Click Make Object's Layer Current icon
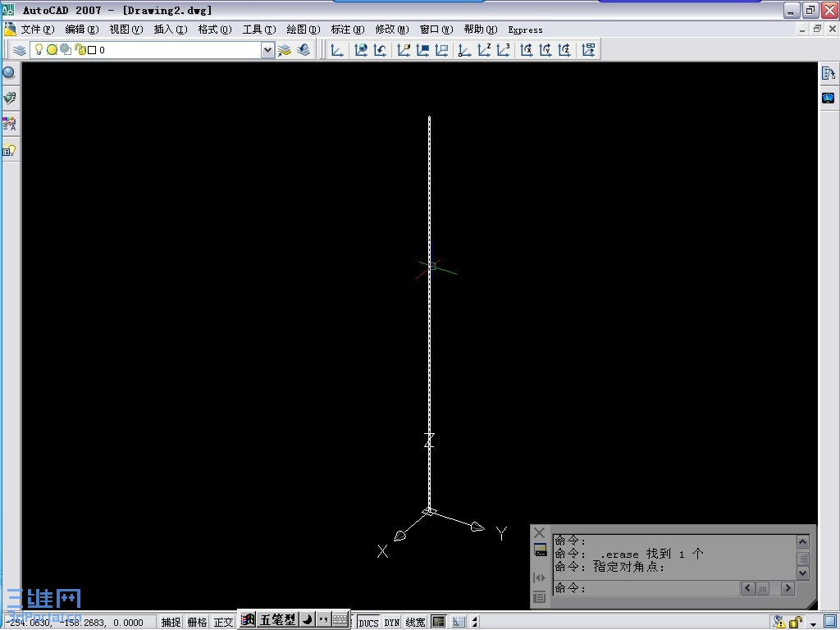This screenshot has width=840, height=630. point(285,50)
